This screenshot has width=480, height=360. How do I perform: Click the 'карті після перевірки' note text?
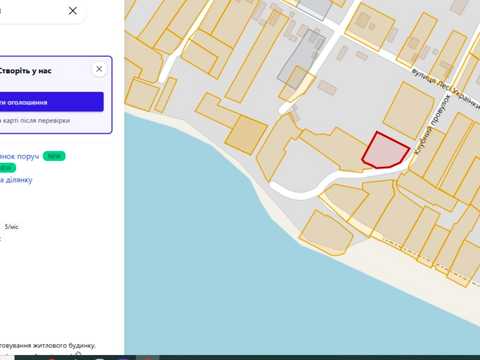click(x=35, y=121)
